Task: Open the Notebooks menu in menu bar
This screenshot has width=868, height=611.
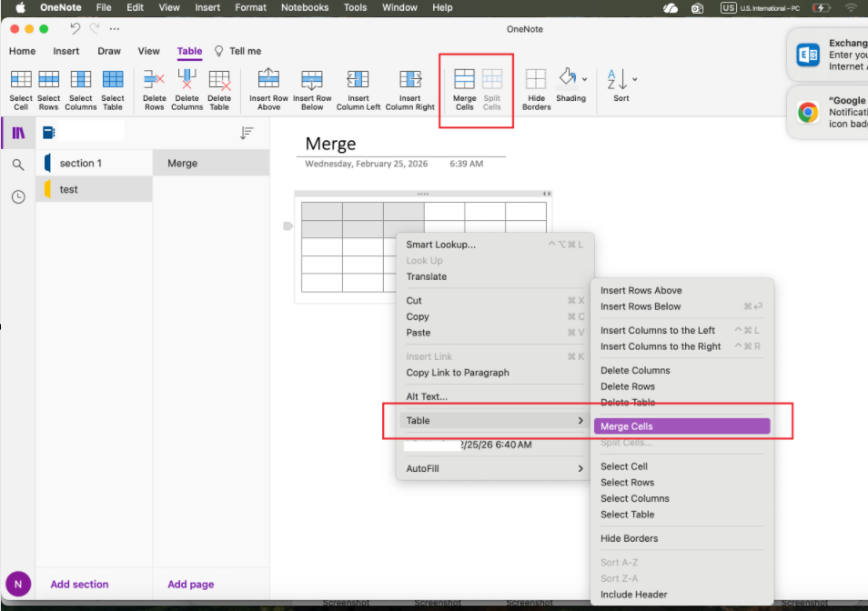Action: click(305, 8)
